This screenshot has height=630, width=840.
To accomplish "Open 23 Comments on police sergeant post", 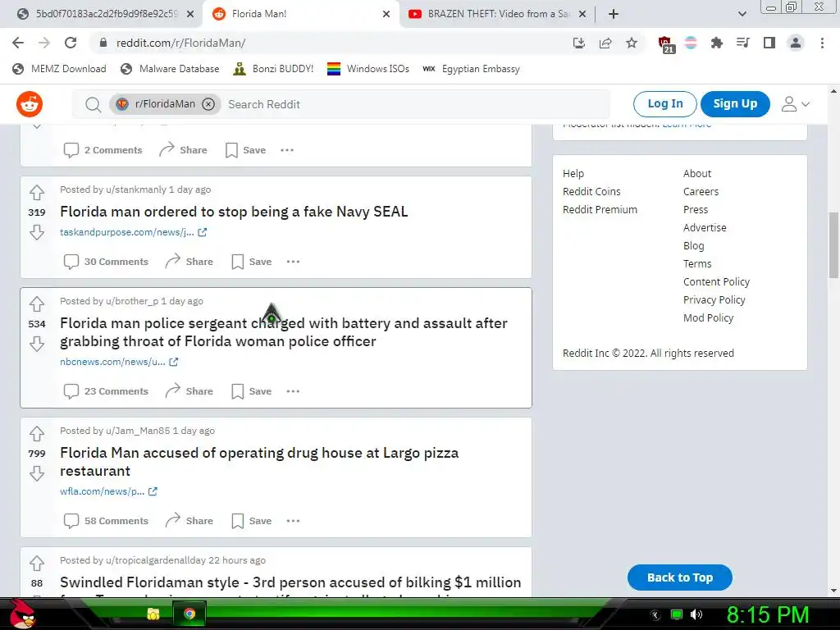I will [x=106, y=391].
